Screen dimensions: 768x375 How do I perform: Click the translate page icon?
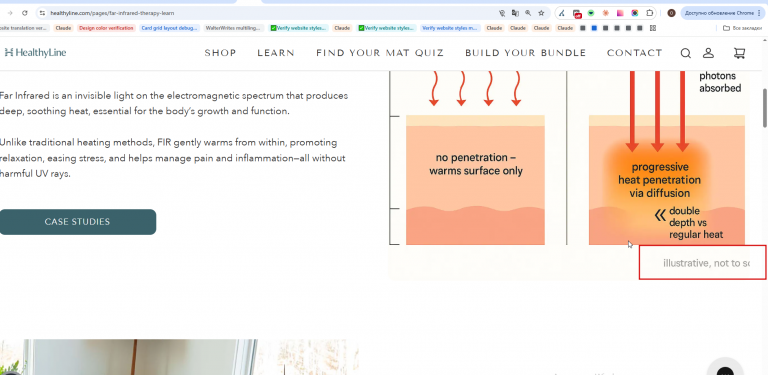(x=515, y=13)
